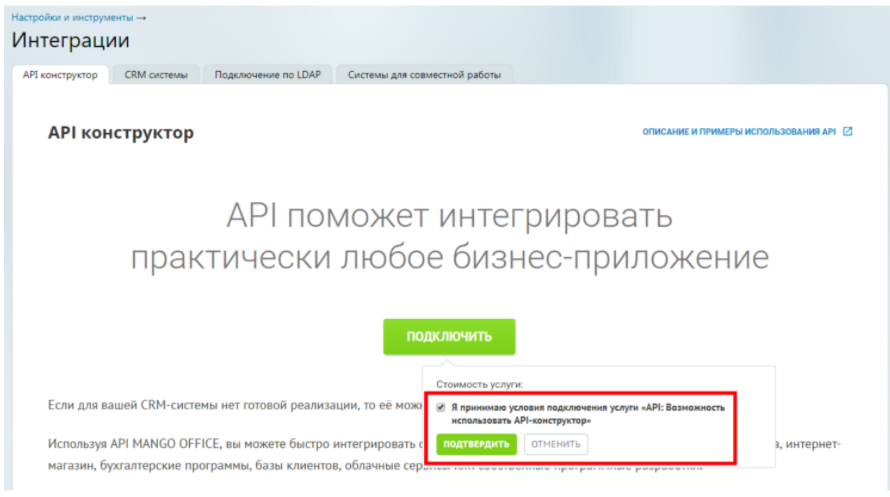Screen dimensions: 890x497
Task: Select the 'Подключение по LDAP' tab
Action: coord(267,75)
